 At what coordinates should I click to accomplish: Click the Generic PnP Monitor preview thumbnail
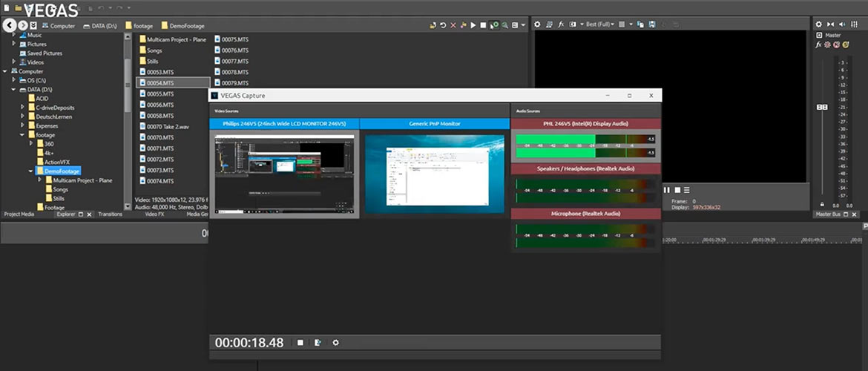435,174
